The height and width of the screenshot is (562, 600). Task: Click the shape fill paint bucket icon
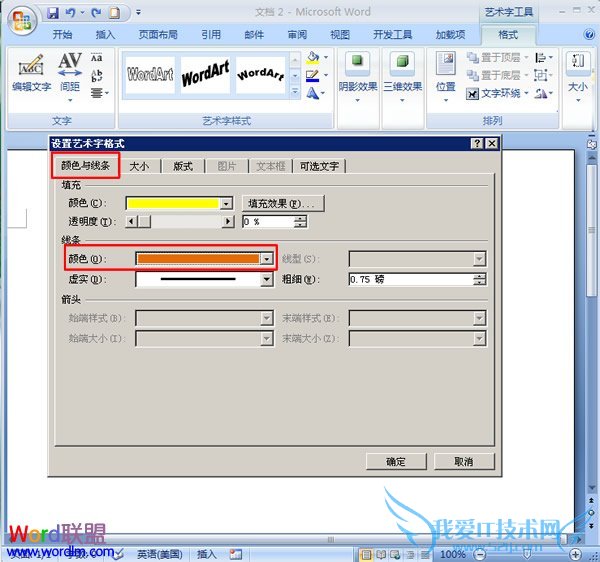coord(313,58)
